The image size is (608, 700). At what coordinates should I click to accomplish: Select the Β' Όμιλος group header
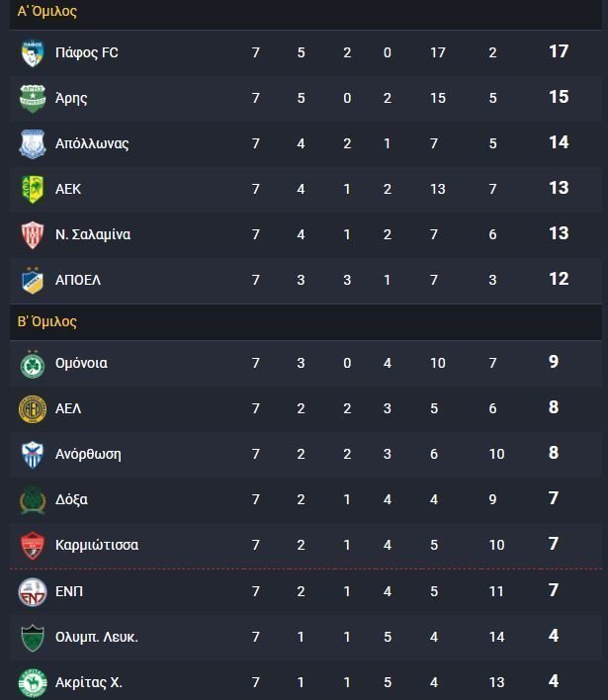point(46,322)
